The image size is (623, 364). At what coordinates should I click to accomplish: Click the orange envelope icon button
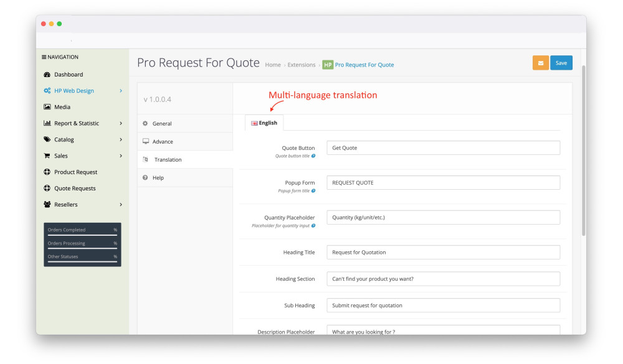[540, 63]
